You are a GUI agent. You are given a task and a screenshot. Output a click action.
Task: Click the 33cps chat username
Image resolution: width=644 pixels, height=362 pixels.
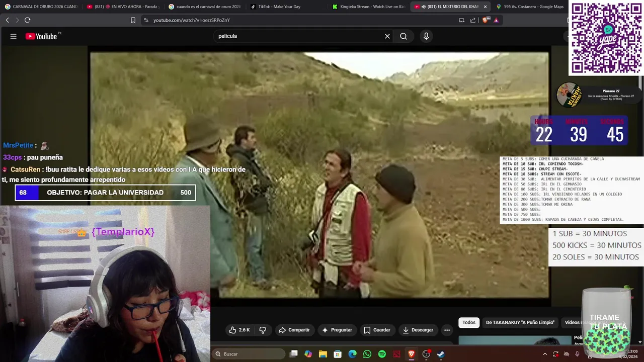pyautogui.click(x=12, y=157)
